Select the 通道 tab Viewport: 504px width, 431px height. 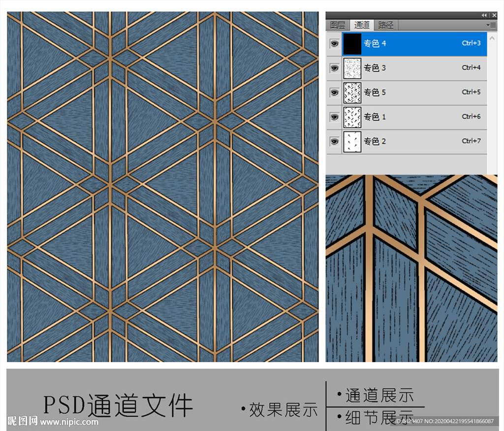click(362, 25)
